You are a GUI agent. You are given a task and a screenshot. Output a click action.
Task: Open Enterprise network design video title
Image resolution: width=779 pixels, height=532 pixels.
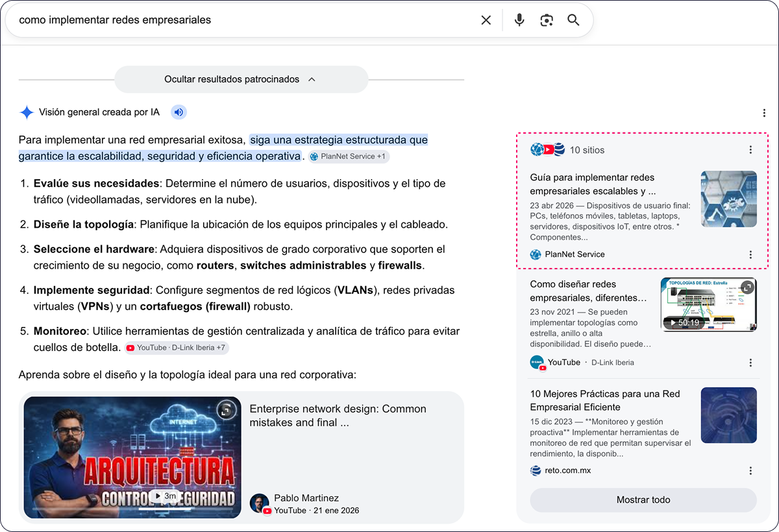[338, 416]
